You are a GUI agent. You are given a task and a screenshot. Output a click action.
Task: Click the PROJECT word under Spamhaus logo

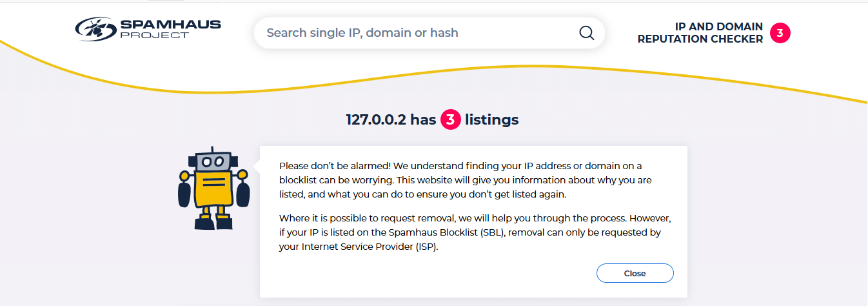click(155, 35)
